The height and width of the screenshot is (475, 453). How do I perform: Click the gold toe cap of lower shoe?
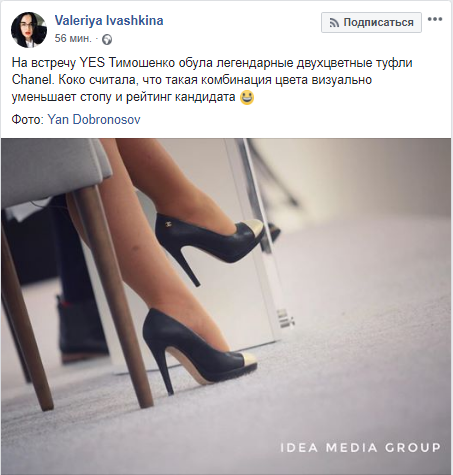246,359
